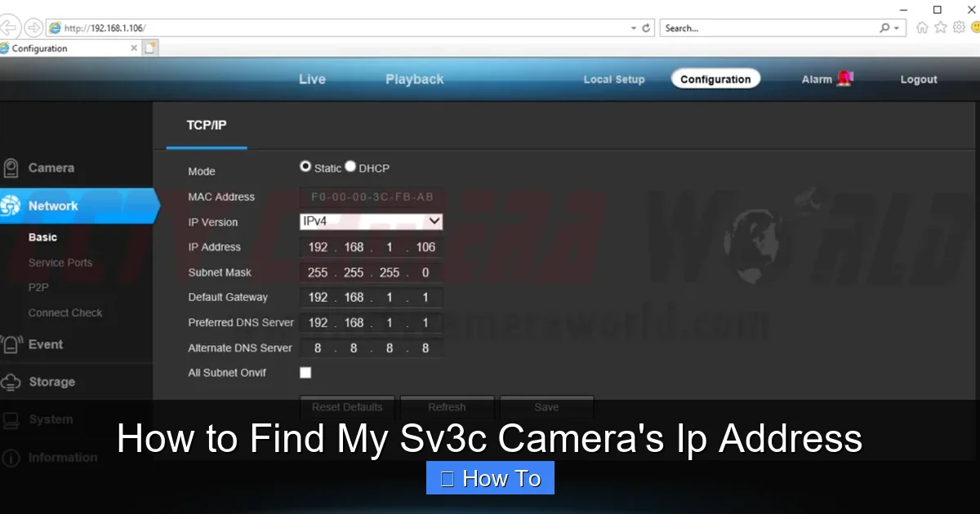Click the Reset Defaults button

[347, 407]
